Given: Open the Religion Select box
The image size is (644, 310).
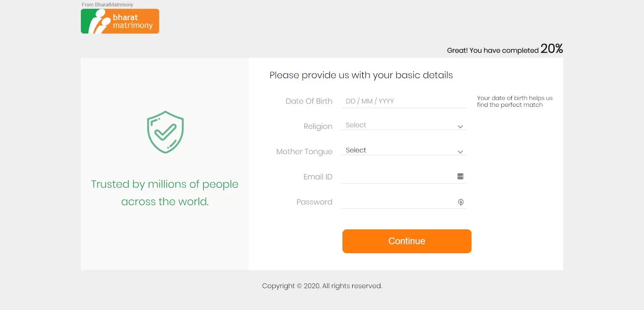Looking at the screenshot, I should pyautogui.click(x=398, y=125).
